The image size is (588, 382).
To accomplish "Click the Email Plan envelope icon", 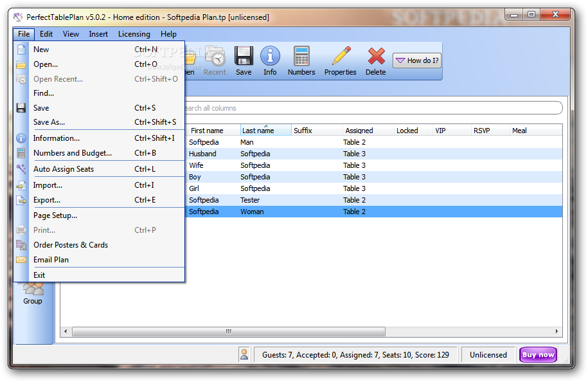I will [x=21, y=260].
